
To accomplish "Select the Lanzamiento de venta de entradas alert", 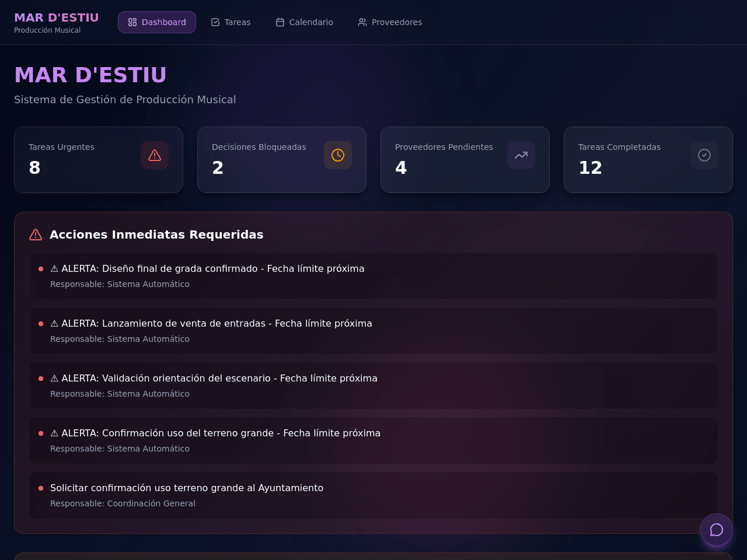I will tap(373, 331).
